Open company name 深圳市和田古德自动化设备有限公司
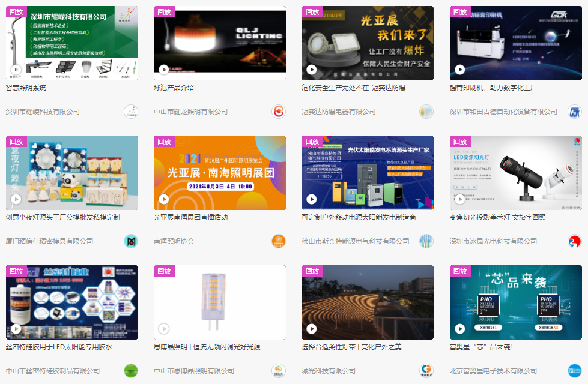Image resolution: width=588 pixels, height=384 pixels. (503, 112)
